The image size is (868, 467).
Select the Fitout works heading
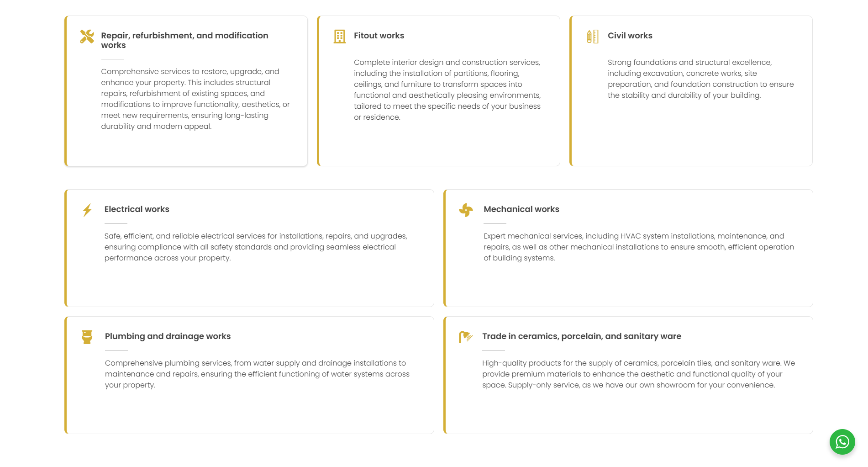(x=379, y=36)
